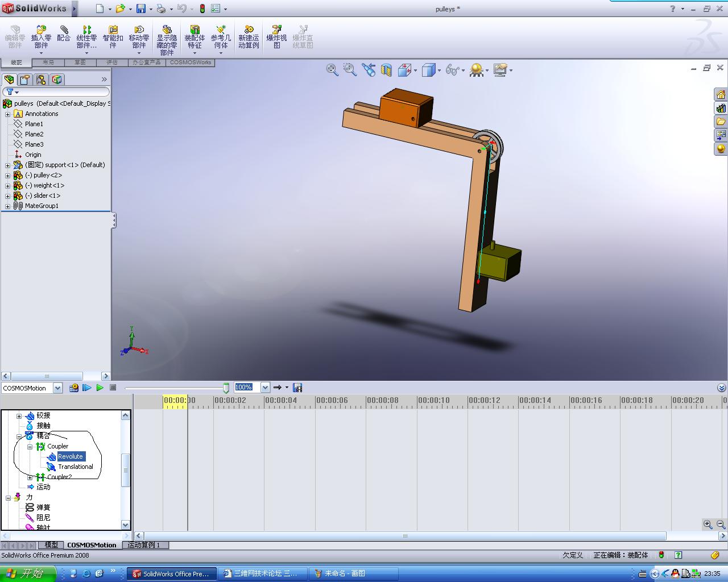
Task: Click the Calculate motion study icon
Action: coord(73,388)
